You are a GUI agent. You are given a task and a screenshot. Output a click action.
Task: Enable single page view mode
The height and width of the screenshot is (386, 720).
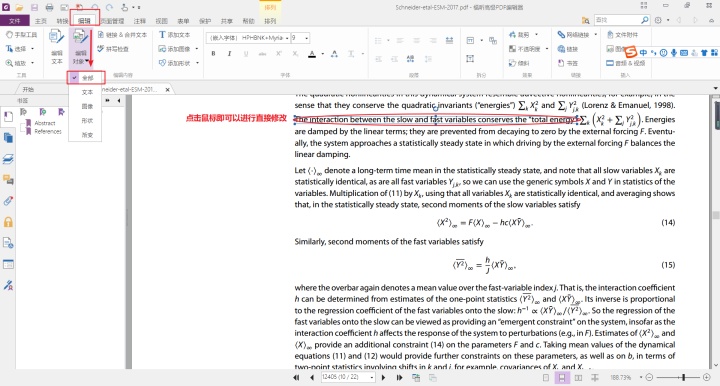[x=546, y=378]
